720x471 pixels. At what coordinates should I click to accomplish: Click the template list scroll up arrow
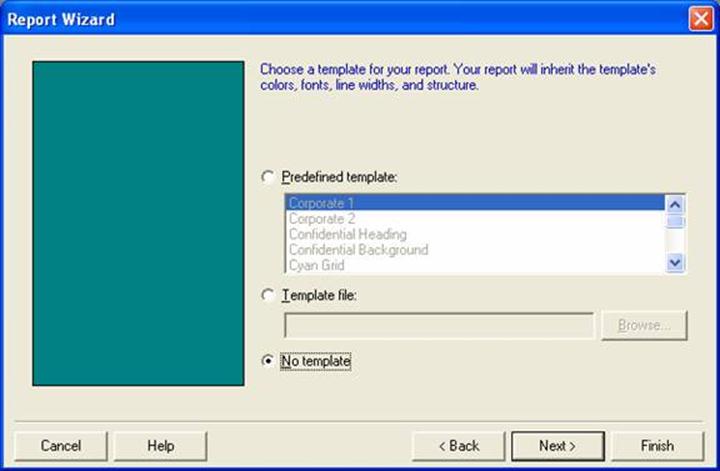pyautogui.click(x=675, y=204)
